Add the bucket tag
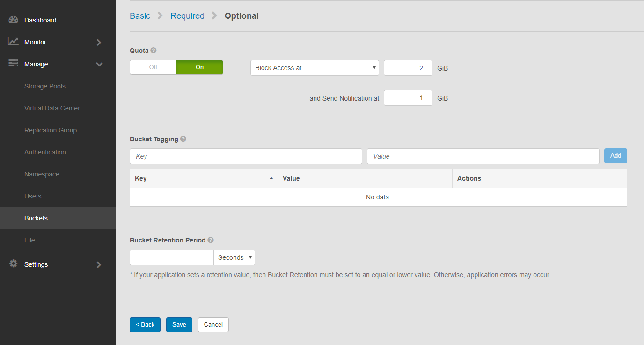 (x=615, y=156)
